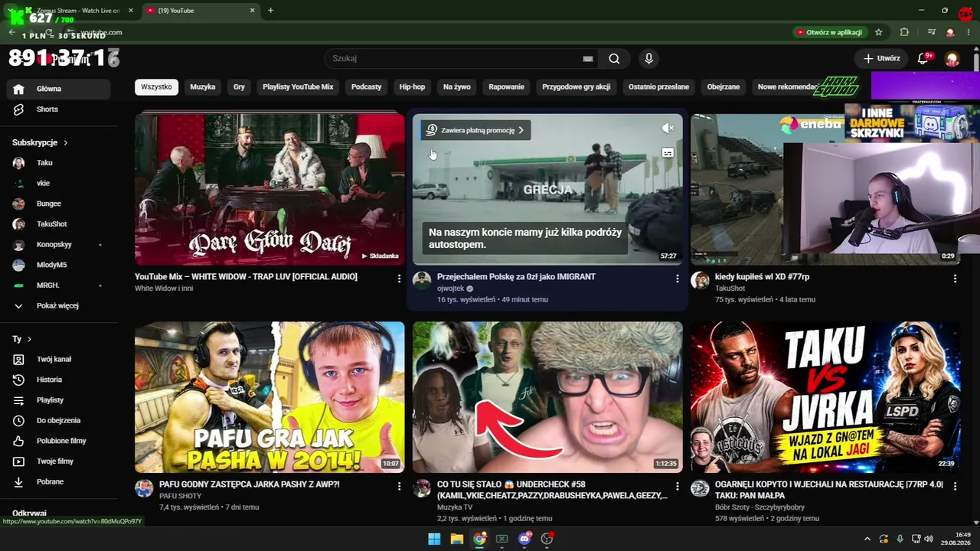980x551 pixels.
Task: Open options menu for WHITE WIDOW mix
Action: [x=399, y=279]
